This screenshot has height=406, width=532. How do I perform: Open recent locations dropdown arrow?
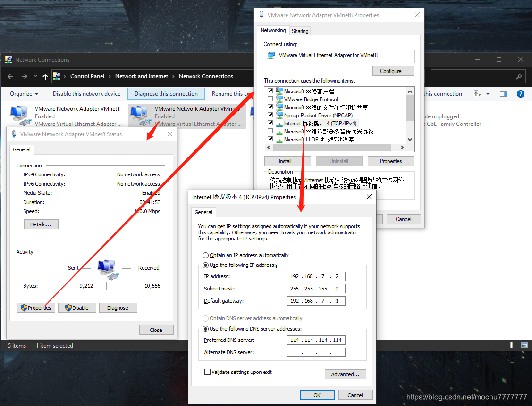pos(35,76)
